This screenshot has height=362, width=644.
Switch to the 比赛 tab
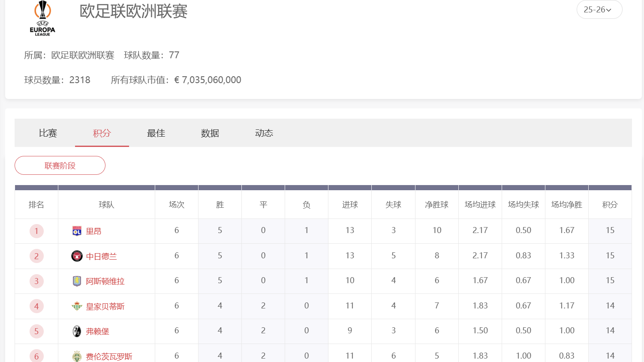pos(48,133)
